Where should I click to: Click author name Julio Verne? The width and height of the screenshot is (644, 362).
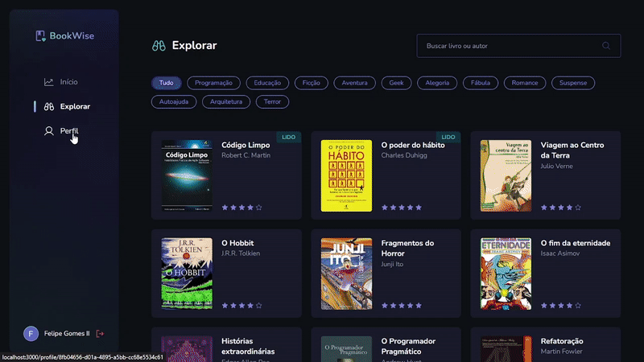tap(556, 167)
